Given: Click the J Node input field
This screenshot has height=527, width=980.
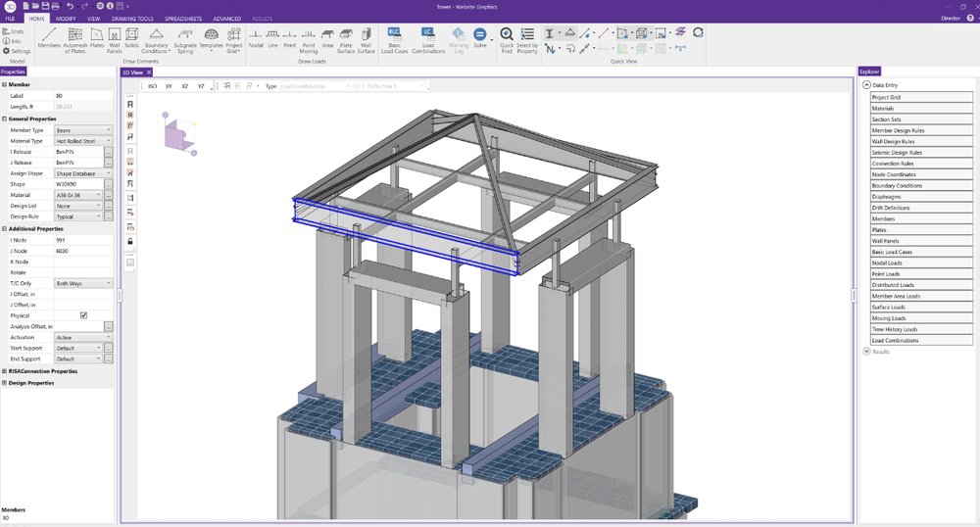Looking at the screenshot, I should pyautogui.click(x=83, y=251).
